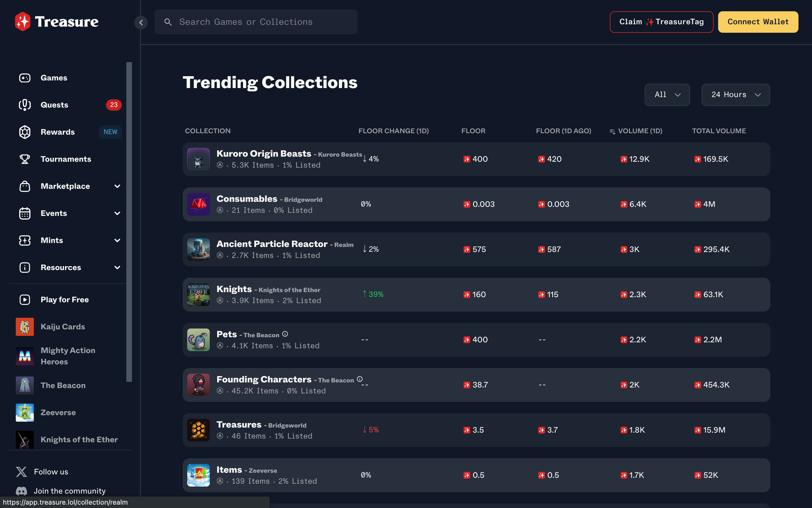Viewport: 812px width, 508px height.
Task: Sort by Total Volume column header
Action: point(719,131)
